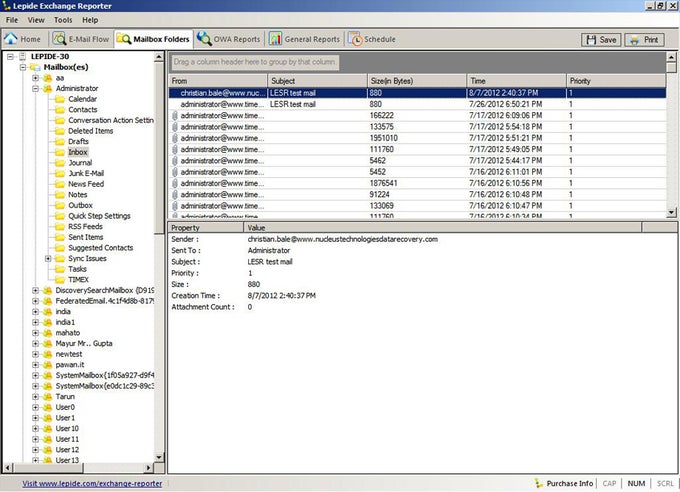Viewport: 680px width, 492px height.
Task: Click the TIMEX folder icon
Action: coord(60,280)
